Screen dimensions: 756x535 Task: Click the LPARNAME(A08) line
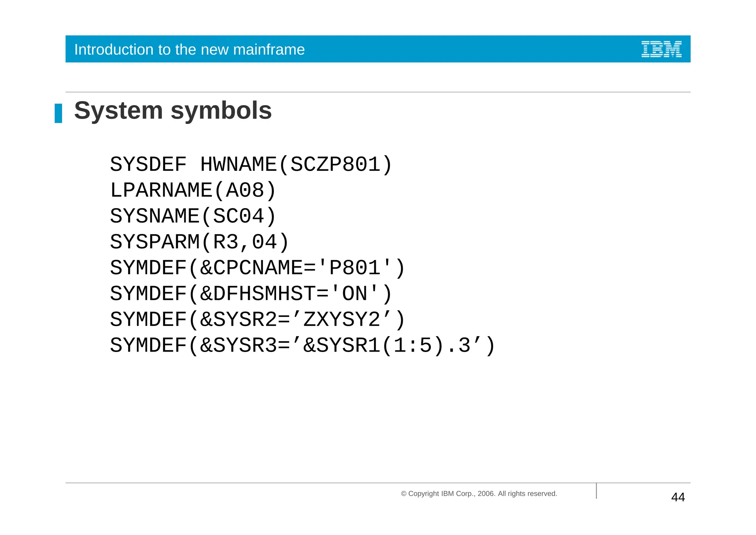193,190
